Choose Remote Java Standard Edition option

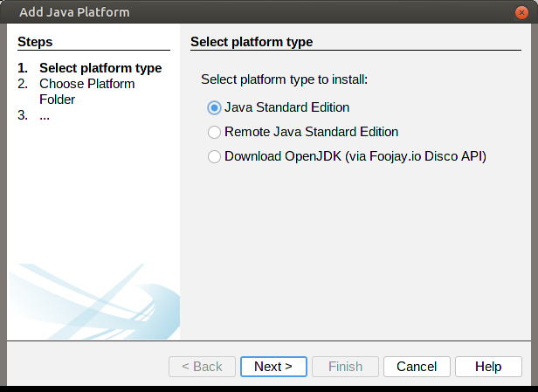(214, 133)
